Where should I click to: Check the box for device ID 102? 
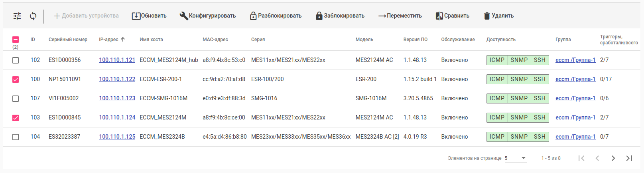pos(16,60)
